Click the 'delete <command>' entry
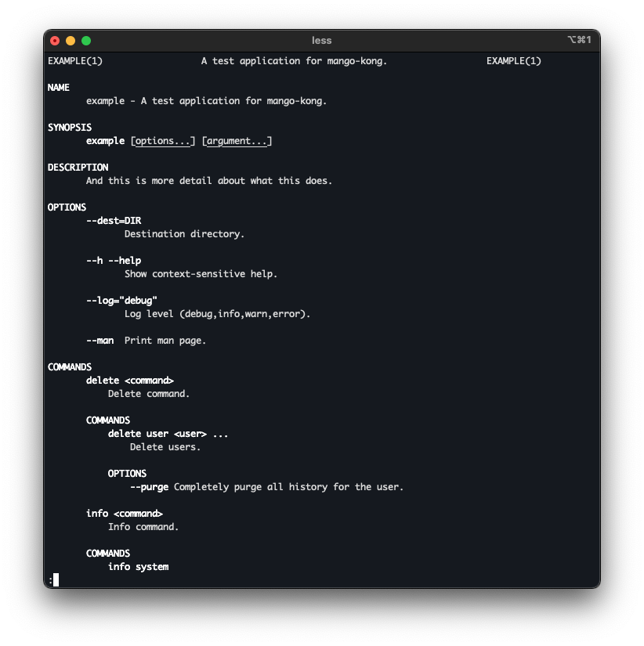Screen dimensions: 644x646 click(x=130, y=381)
